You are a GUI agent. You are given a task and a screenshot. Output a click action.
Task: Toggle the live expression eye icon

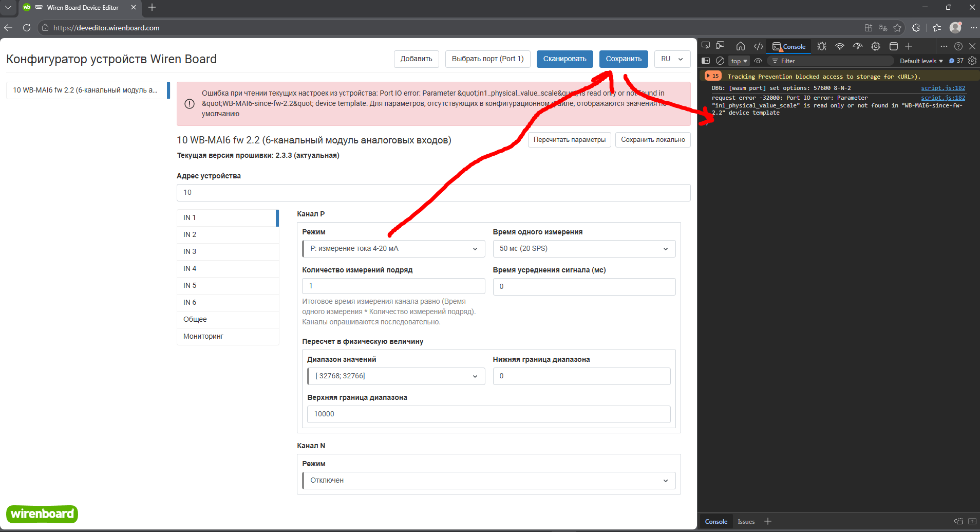758,61
